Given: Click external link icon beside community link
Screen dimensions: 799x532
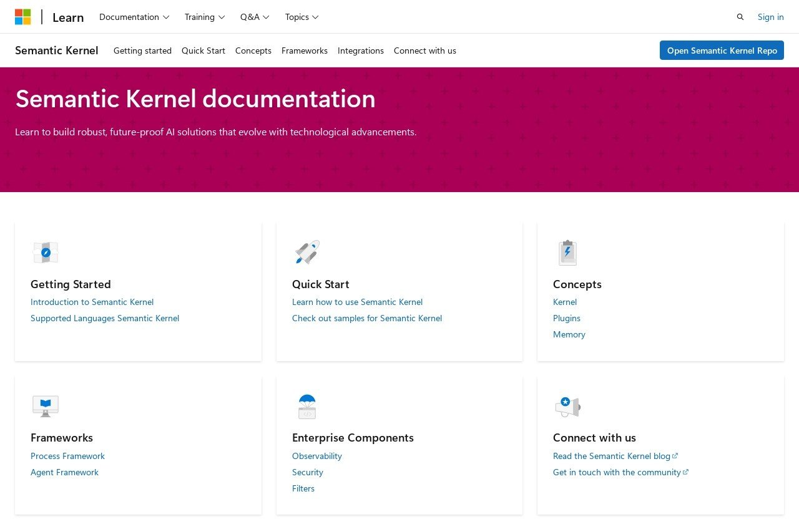Looking at the screenshot, I should 685,472.
